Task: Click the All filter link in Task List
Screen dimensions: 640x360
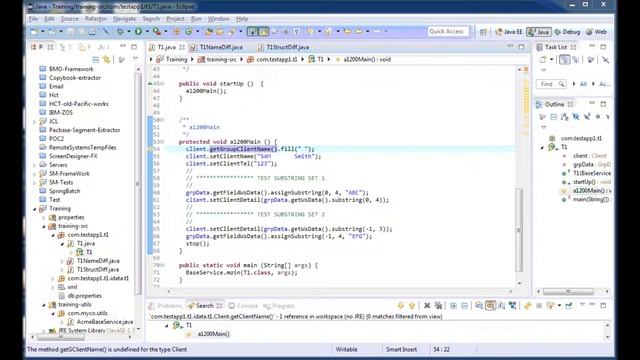Action: pyautogui.click(x=583, y=84)
